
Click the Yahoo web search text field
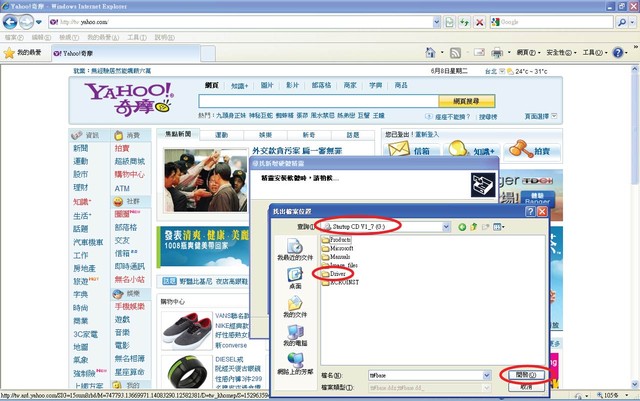coord(318,101)
